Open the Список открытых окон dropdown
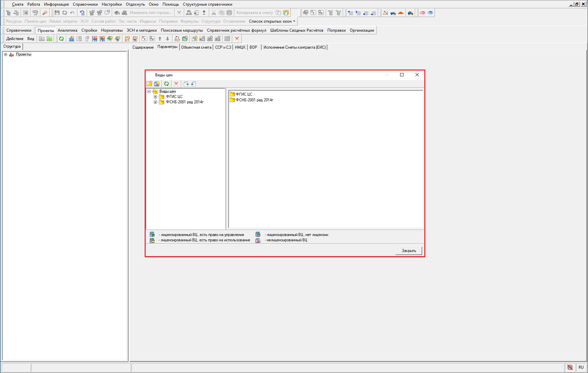 (272, 21)
